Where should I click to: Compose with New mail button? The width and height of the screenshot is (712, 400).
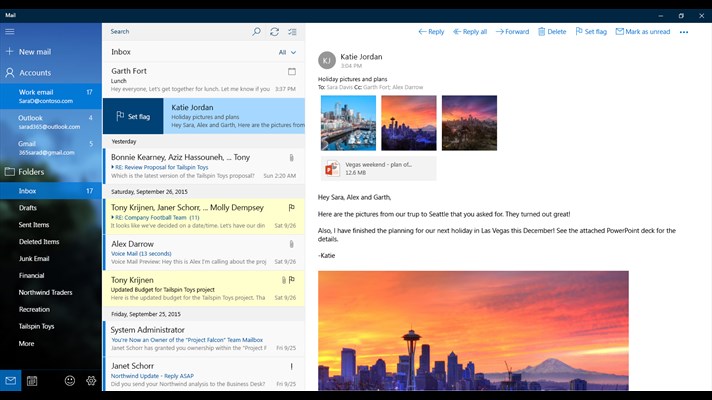pos(28,52)
